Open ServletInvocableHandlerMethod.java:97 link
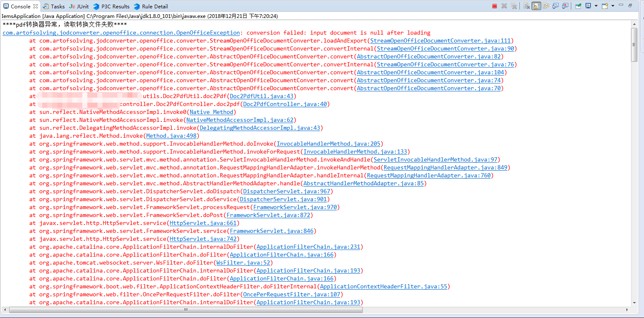 (435, 159)
